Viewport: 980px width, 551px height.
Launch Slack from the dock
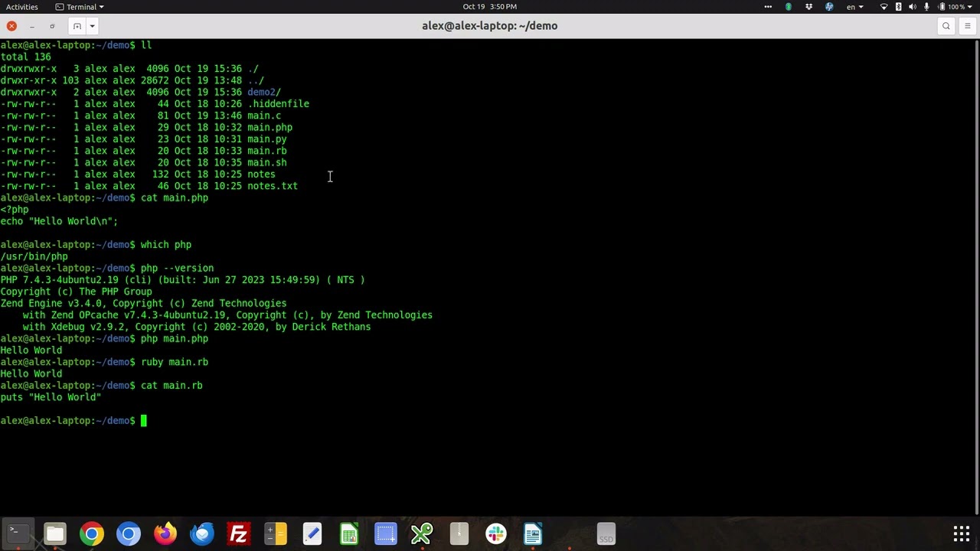(x=496, y=533)
